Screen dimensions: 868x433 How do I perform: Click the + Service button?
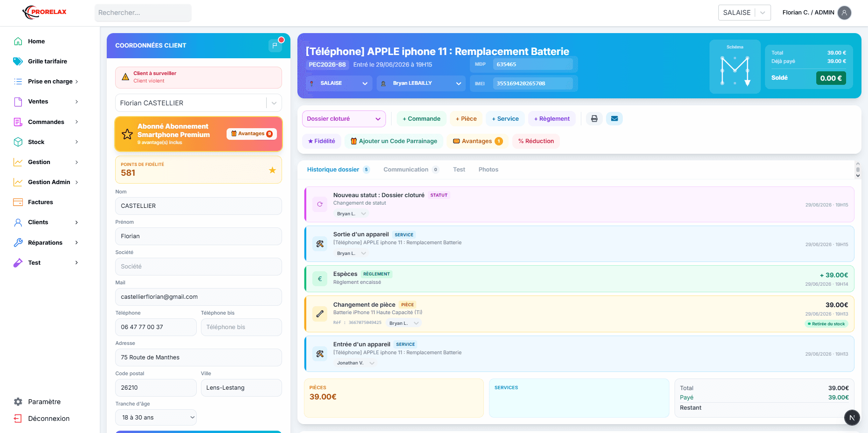pos(505,119)
